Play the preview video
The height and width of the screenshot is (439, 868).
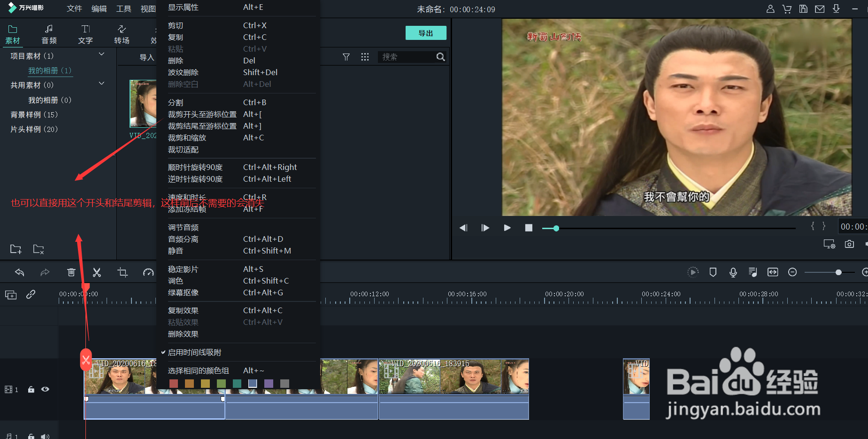(507, 228)
